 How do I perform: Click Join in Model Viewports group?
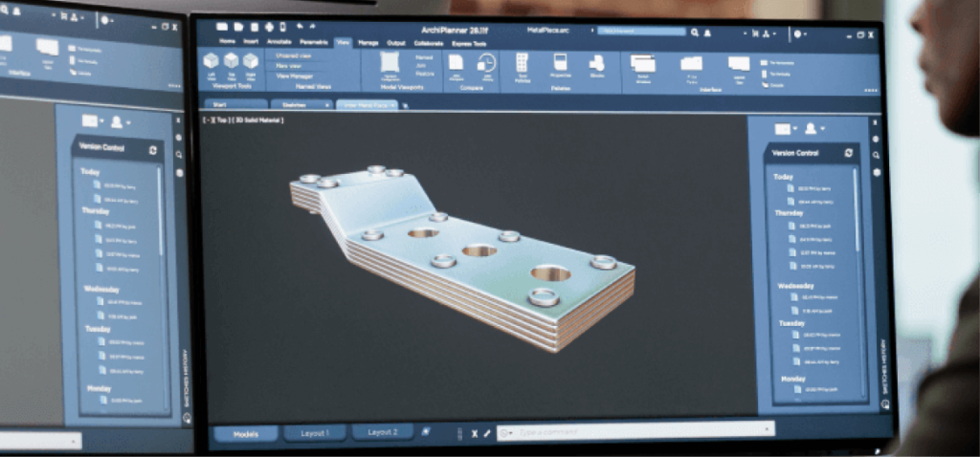421,65
